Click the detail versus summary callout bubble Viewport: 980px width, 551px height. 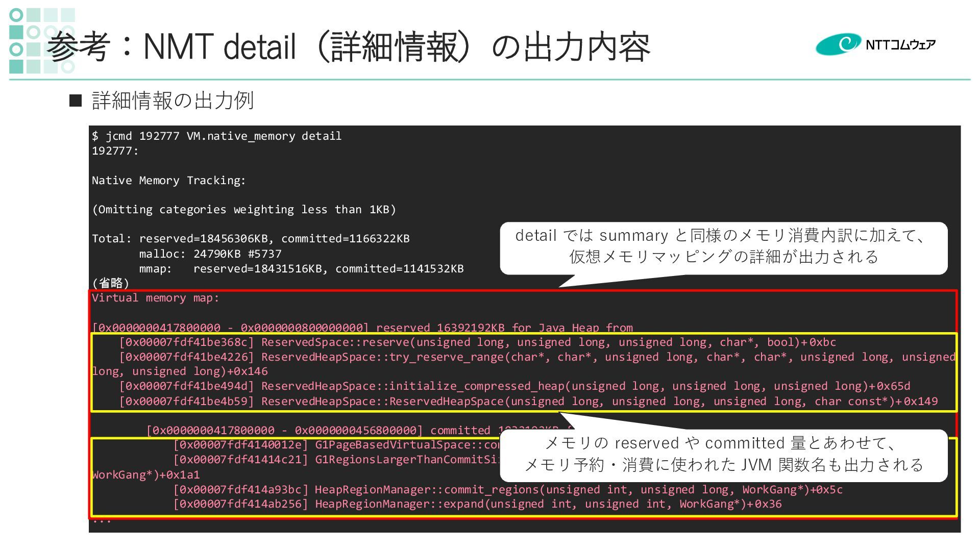pyautogui.click(x=723, y=247)
